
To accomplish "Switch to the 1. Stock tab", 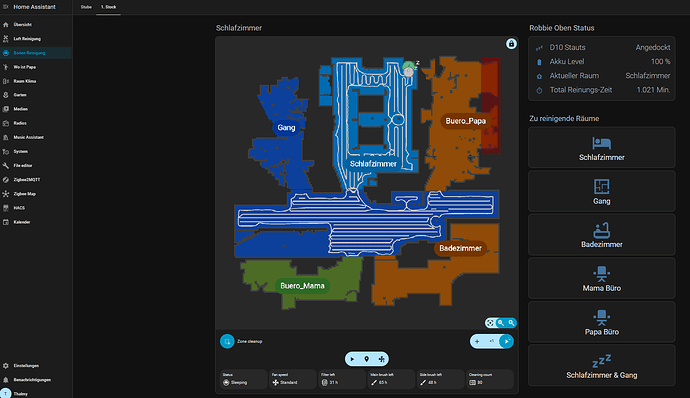I will click(x=108, y=7).
